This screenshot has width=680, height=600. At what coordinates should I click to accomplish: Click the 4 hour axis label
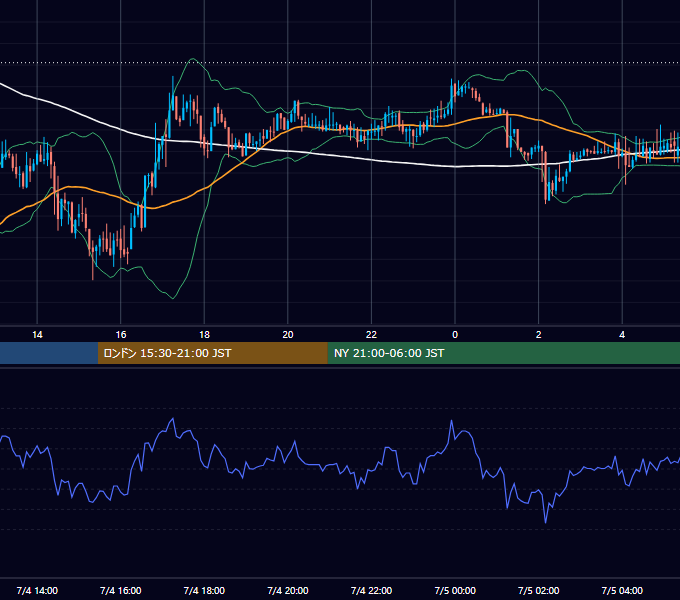pos(622,335)
